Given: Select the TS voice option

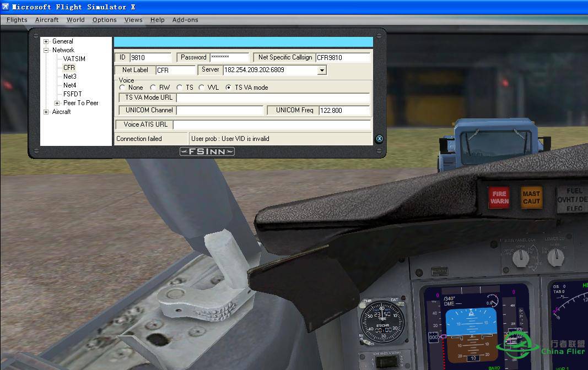Looking at the screenshot, I should (179, 87).
